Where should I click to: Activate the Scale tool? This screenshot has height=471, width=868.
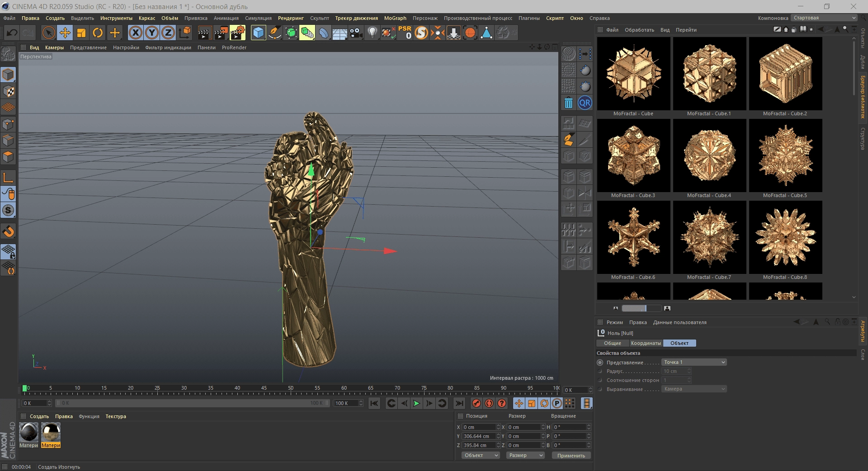pos(81,33)
